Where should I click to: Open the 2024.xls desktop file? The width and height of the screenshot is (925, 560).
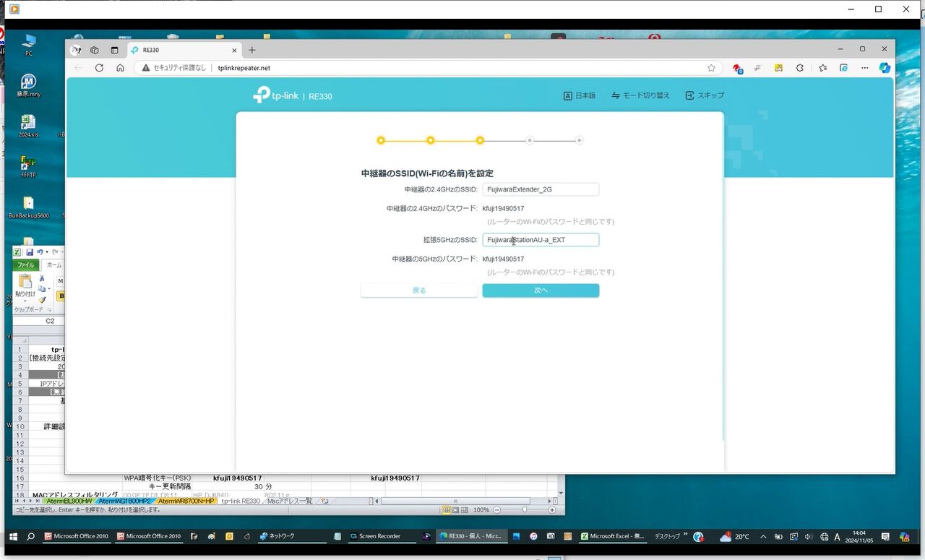click(x=28, y=126)
